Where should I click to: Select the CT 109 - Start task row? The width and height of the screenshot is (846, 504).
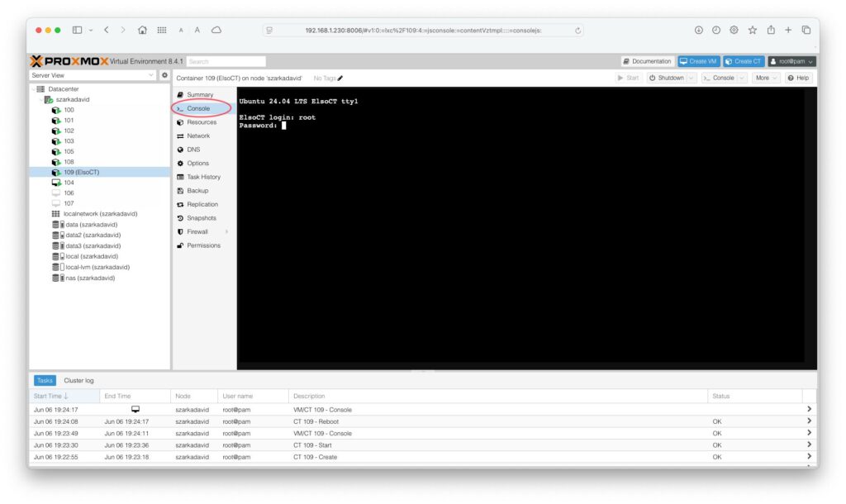422,445
